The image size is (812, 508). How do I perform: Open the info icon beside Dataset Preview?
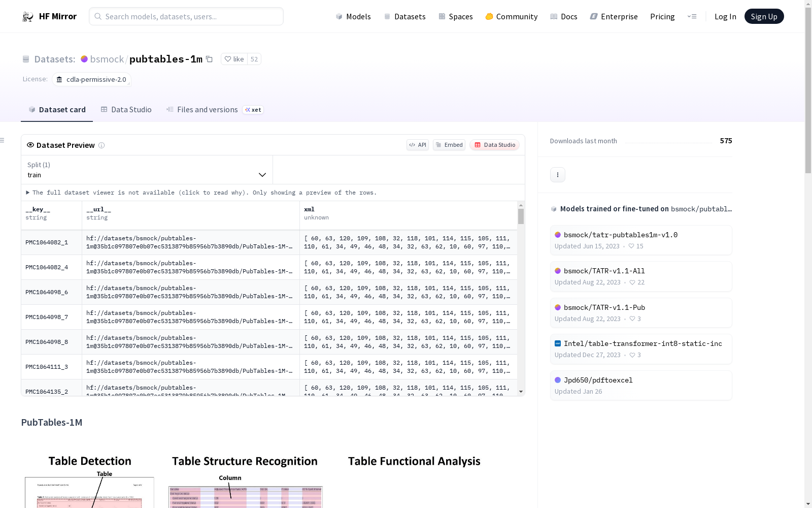101,145
